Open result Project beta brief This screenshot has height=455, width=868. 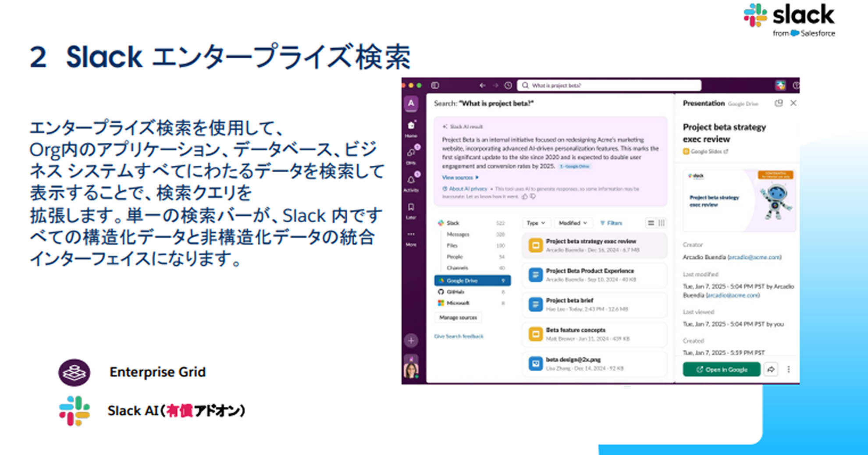point(594,305)
